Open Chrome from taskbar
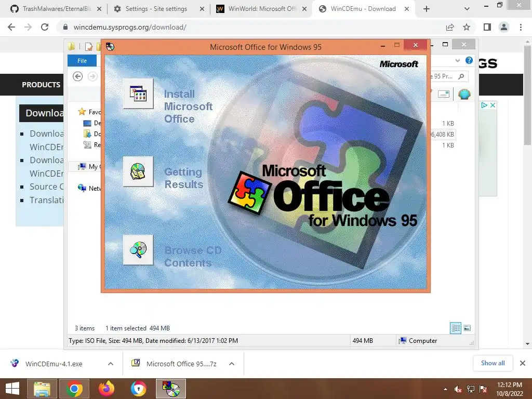This screenshot has width=532, height=399. click(x=74, y=389)
